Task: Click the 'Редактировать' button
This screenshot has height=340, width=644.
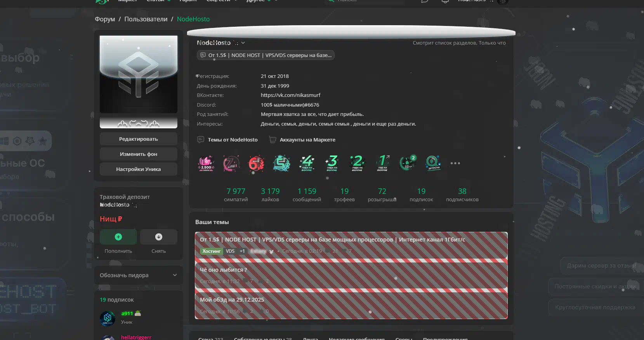Action: pos(139,139)
